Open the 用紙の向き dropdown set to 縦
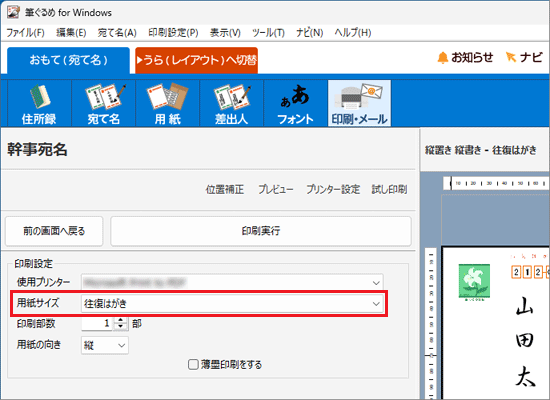Image resolution: width=550 pixels, height=400 pixels. point(105,345)
